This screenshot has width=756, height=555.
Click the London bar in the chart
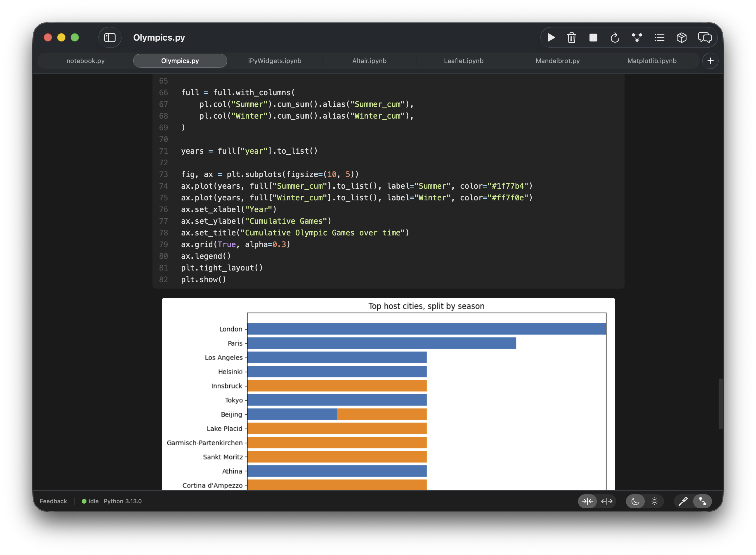pos(427,329)
